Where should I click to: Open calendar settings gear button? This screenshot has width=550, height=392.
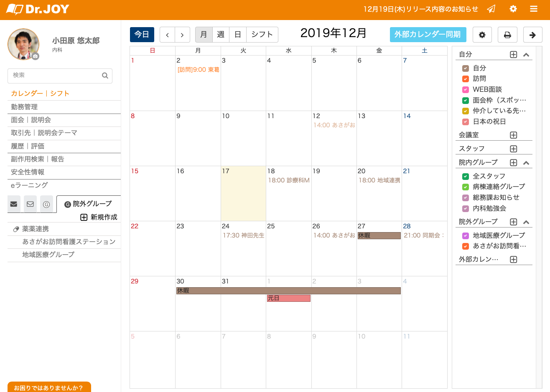[x=482, y=35]
